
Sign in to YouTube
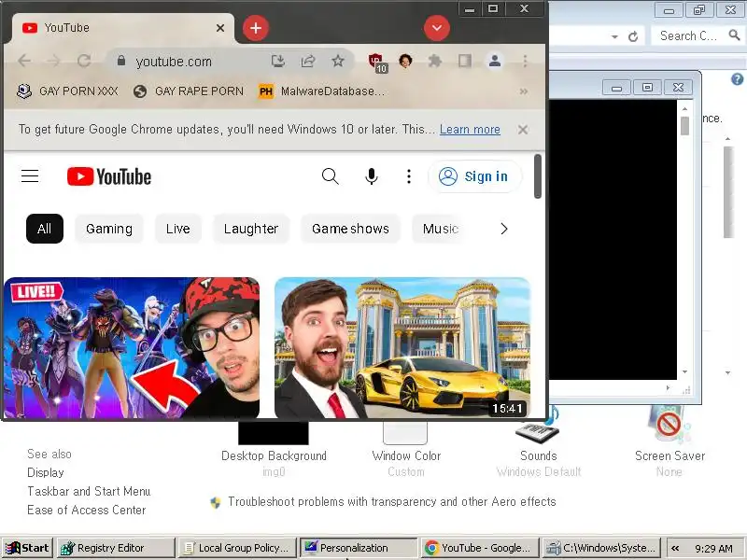point(474,176)
